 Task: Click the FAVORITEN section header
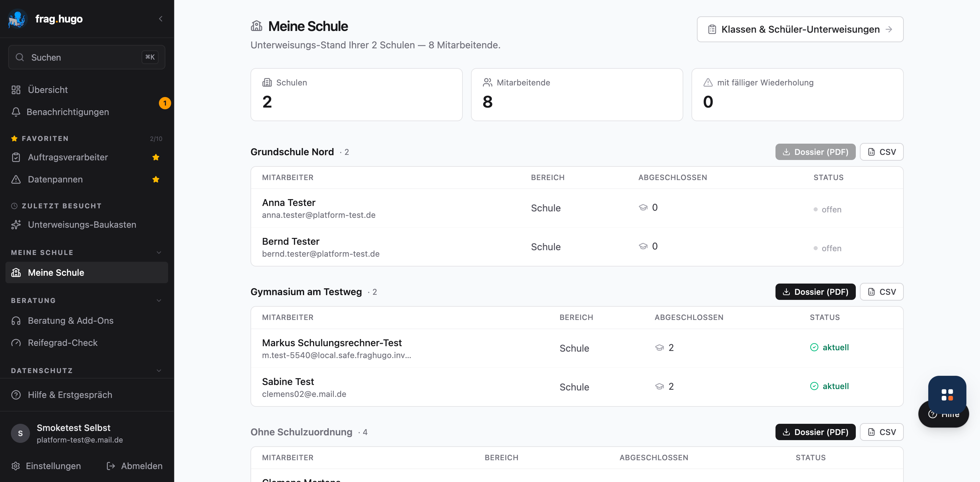tap(45, 139)
